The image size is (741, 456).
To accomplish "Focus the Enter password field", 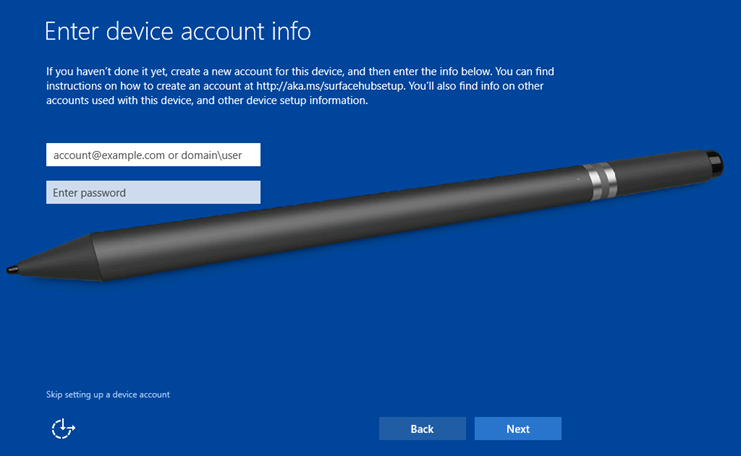I will [x=153, y=192].
